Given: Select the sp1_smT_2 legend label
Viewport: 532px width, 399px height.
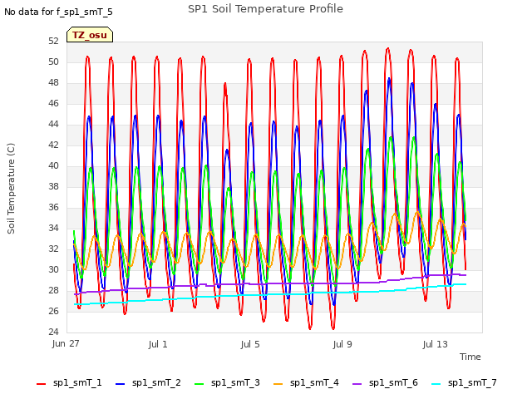Looking at the screenshot, I should (x=156, y=383).
